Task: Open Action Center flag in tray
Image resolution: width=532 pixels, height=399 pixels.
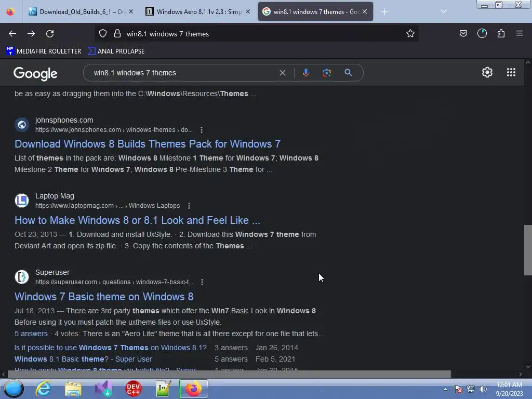Action: [x=458, y=389]
